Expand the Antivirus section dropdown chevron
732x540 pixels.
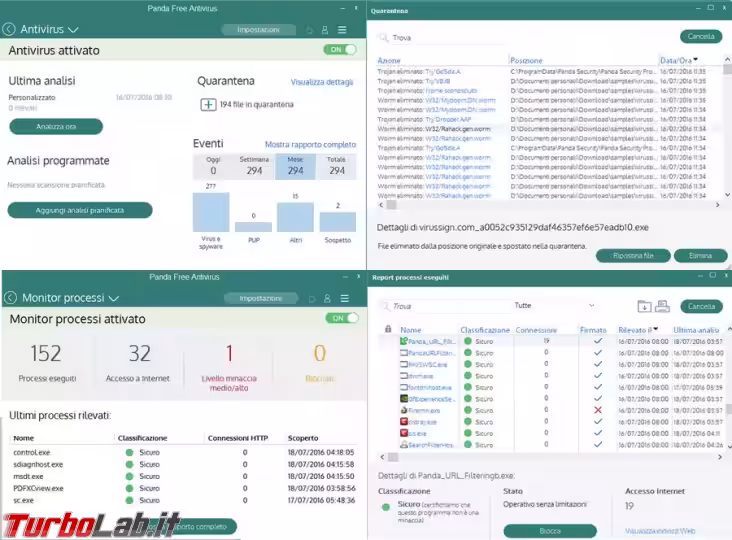(x=74, y=30)
